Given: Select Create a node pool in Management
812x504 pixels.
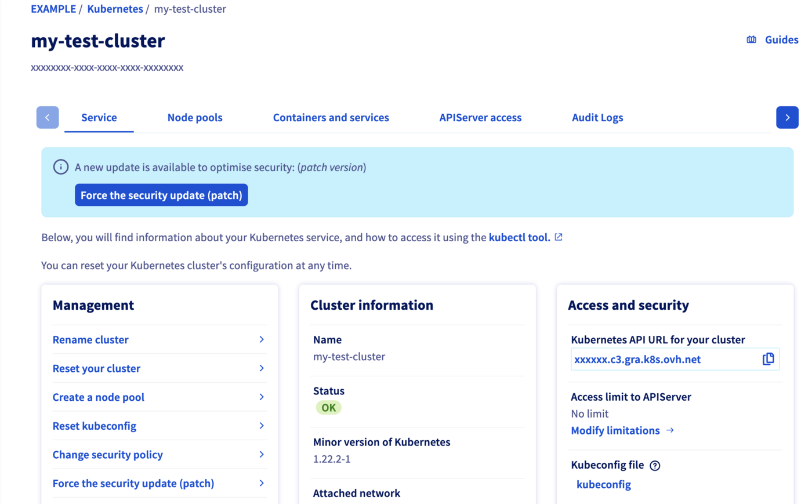Looking at the screenshot, I should coord(98,397).
